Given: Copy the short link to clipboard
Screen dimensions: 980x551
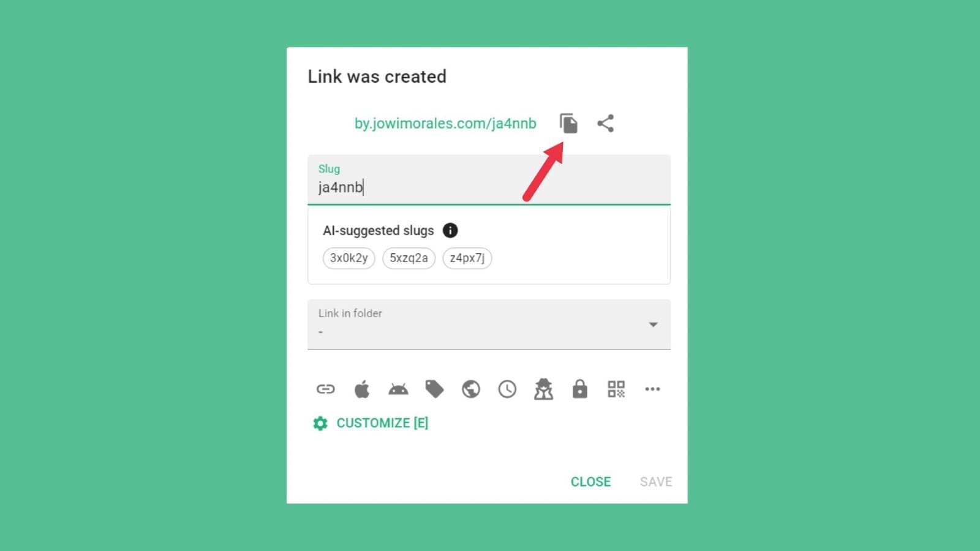Looking at the screenshot, I should (x=568, y=124).
